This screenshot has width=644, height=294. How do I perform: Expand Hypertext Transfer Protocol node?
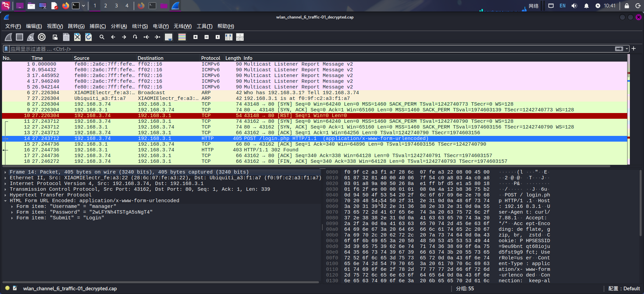(x=5, y=195)
